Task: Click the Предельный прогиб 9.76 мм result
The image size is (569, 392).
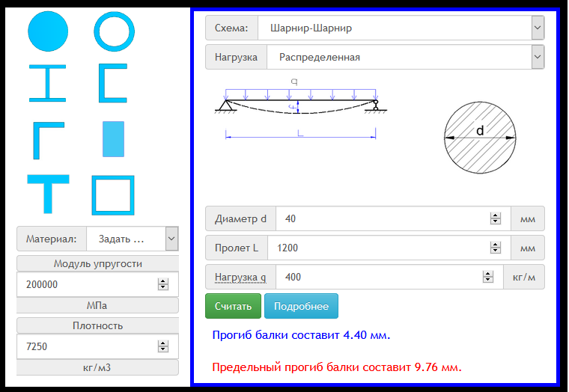Action: click(337, 367)
